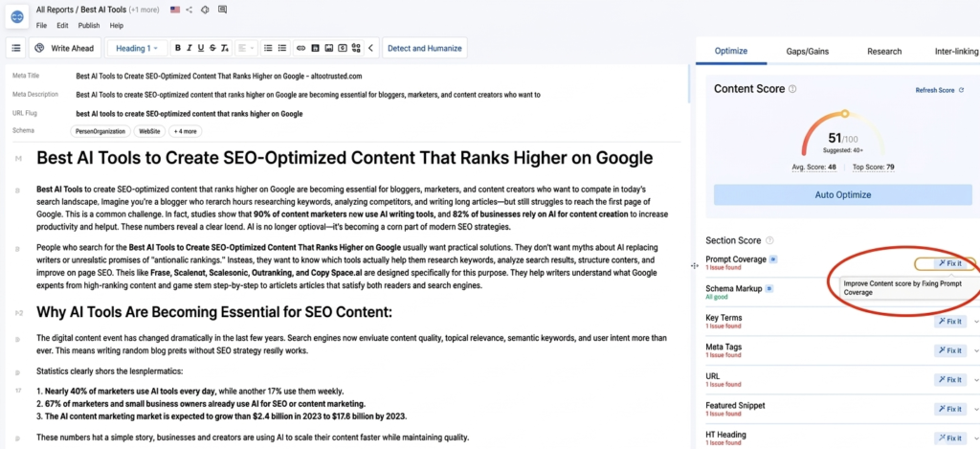Image resolution: width=980 pixels, height=449 pixels.
Task: Click Detect and Humanize
Action: [x=424, y=48]
